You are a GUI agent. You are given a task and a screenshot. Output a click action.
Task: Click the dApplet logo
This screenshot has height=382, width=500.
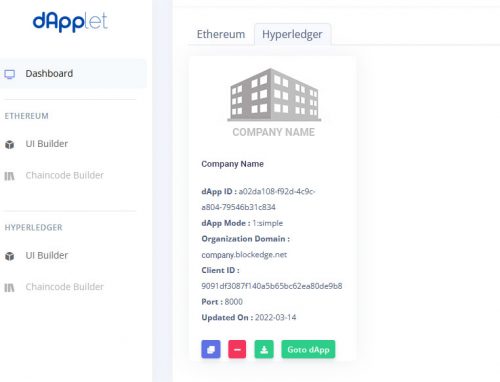coord(70,22)
